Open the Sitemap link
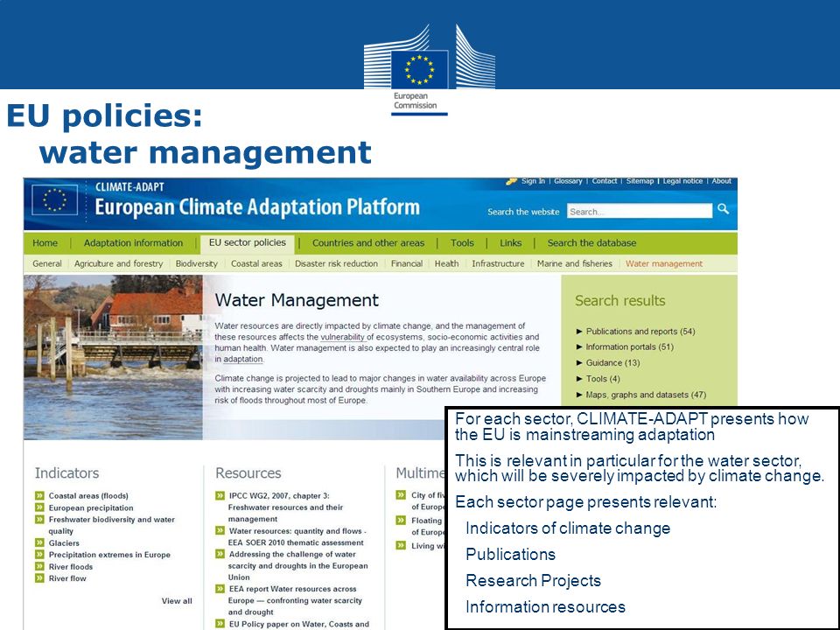The width and height of the screenshot is (840, 630). (640, 181)
